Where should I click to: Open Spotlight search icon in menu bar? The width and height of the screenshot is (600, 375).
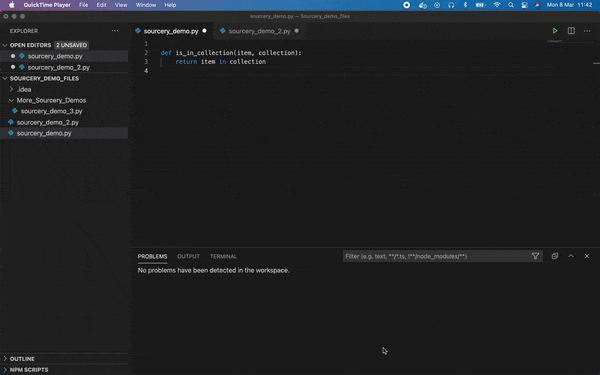click(511, 5)
